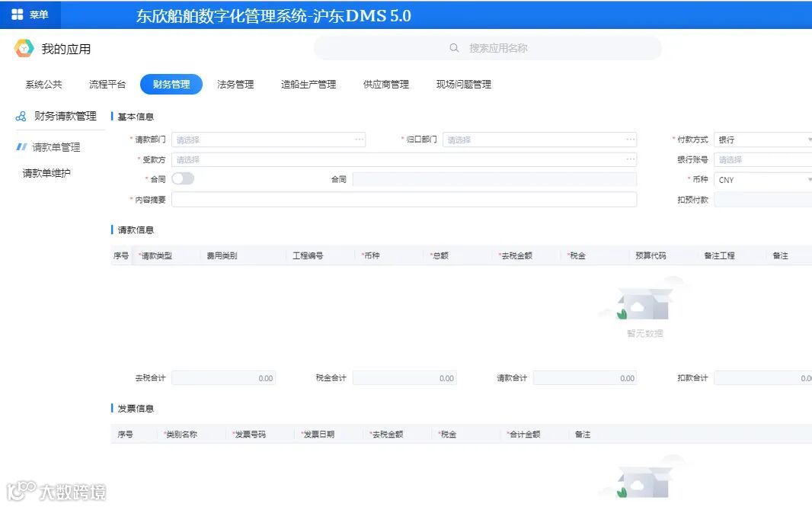Click the 总额 column header
The width and height of the screenshot is (812, 507).
tap(441, 255)
